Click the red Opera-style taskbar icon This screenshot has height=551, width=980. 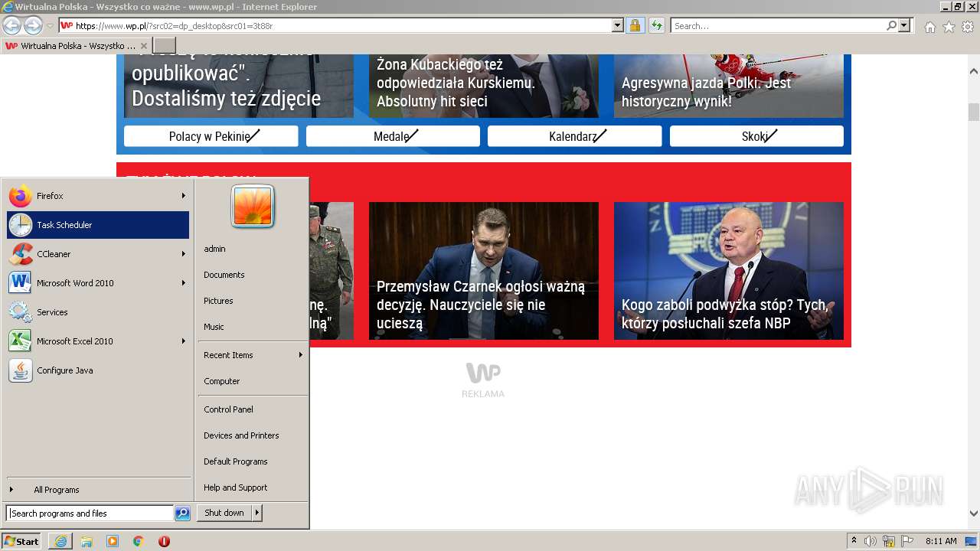(x=164, y=541)
